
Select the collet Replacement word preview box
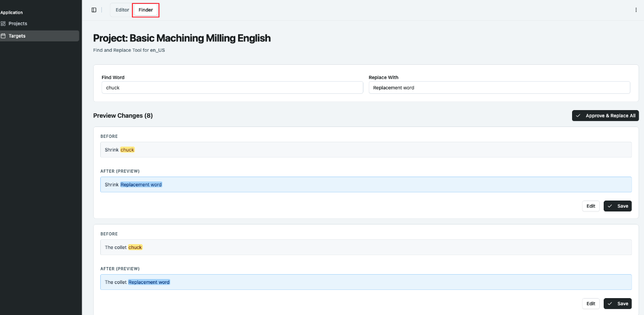pos(366,282)
